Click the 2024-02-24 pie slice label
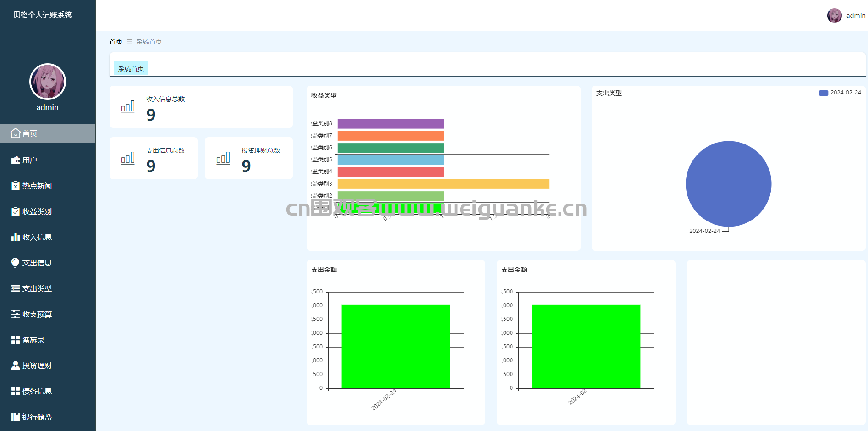 [704, 231]
